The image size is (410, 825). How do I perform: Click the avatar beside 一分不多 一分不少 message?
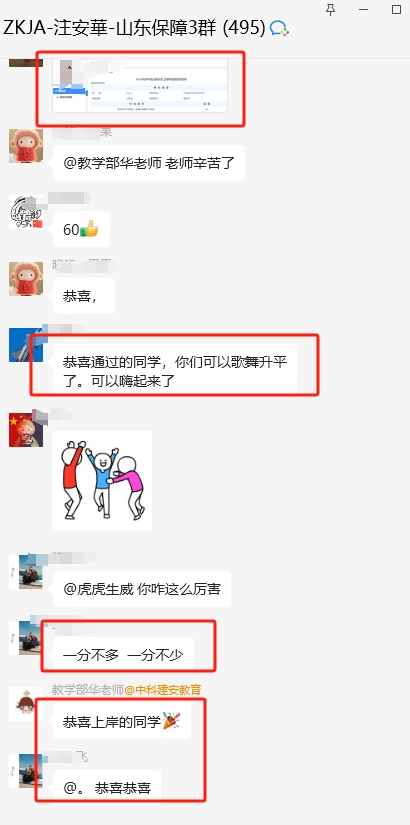click(31, 638)
